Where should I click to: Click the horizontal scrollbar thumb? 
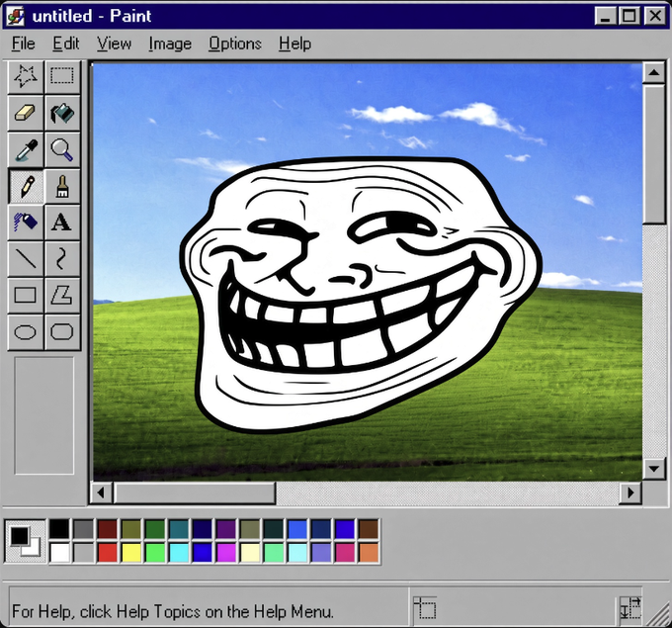(x=195, y=493)
